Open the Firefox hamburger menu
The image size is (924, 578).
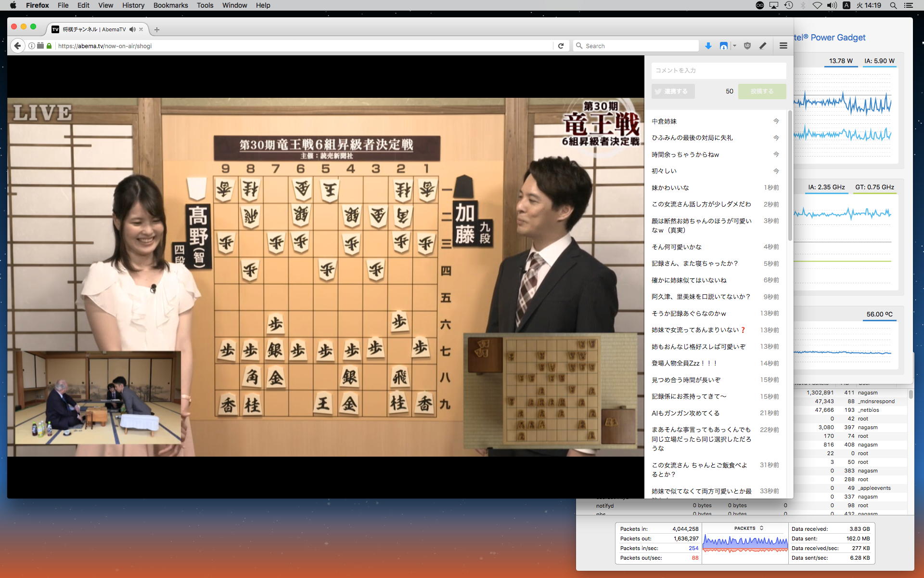click(783, 46)
